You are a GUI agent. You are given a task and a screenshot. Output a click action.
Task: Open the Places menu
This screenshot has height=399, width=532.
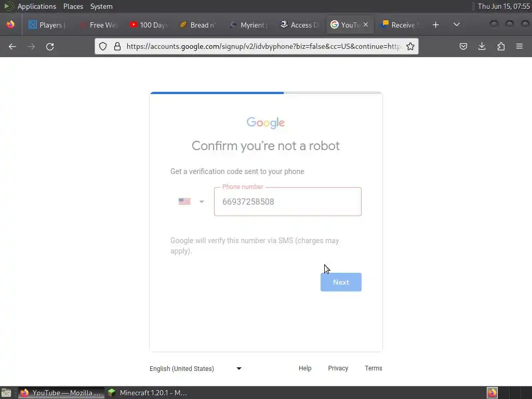coord(73,6)
